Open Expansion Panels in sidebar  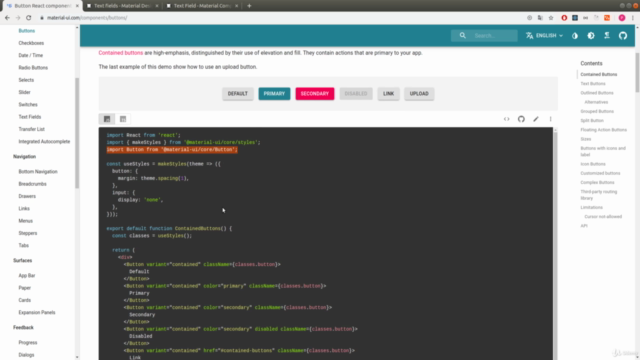click(37, 313)
